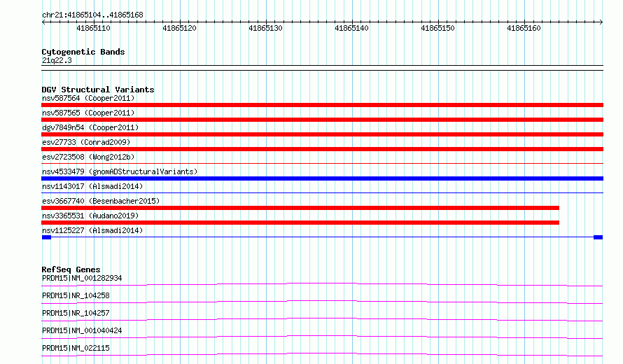Click the 21q22.3 band label
The height and width of the screenshot is (364, 623).
pos(57,60)
